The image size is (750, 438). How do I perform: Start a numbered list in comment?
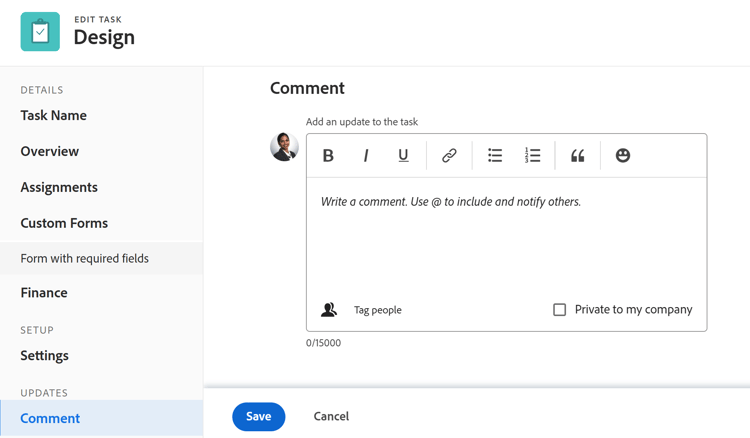(532, 156)
